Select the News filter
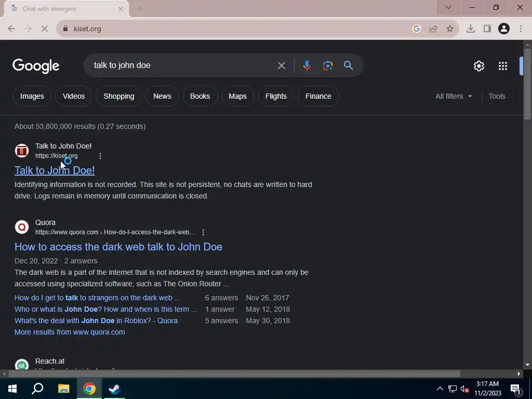 tap(162, 96)
